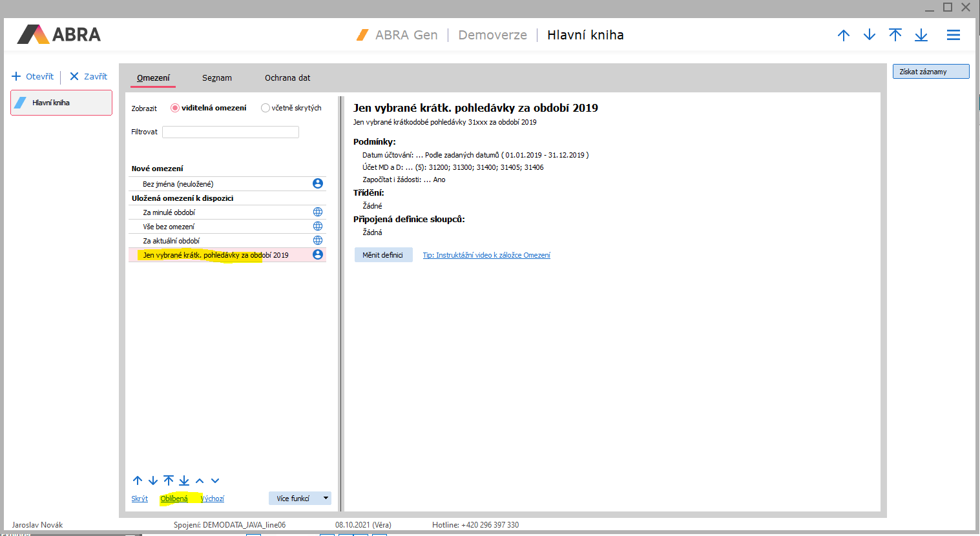Click the hamburger menu icon in header
The image size is (980, 536).
953,36
